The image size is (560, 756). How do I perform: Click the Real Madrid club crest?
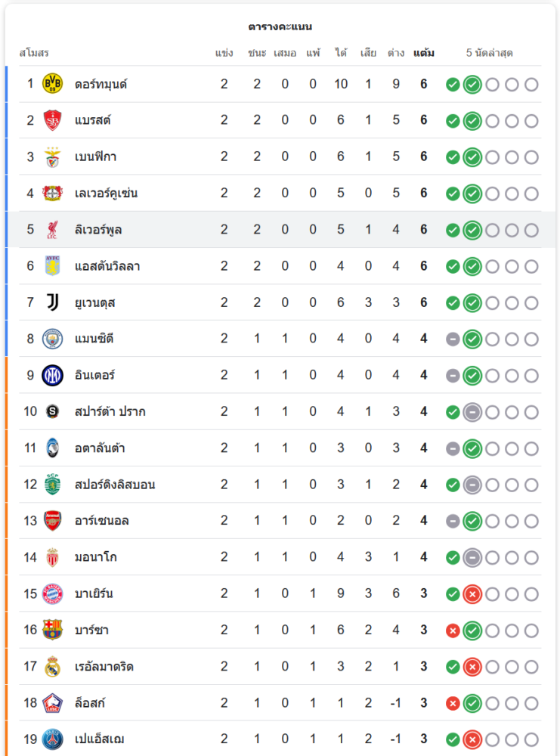(x=52, y=666)
